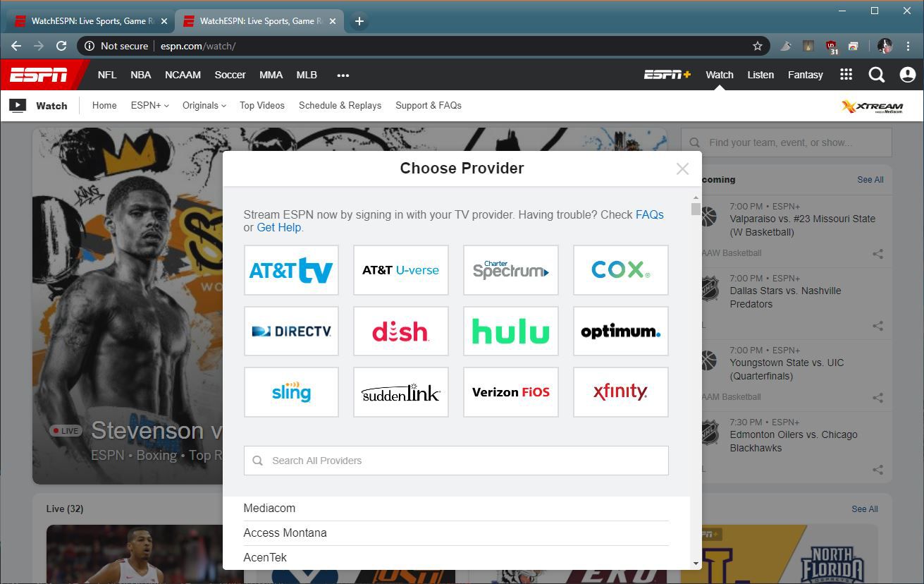The width and height of the screenshot is (924, 584).
Task: Go to the Fantasy section
Action: 805,75
